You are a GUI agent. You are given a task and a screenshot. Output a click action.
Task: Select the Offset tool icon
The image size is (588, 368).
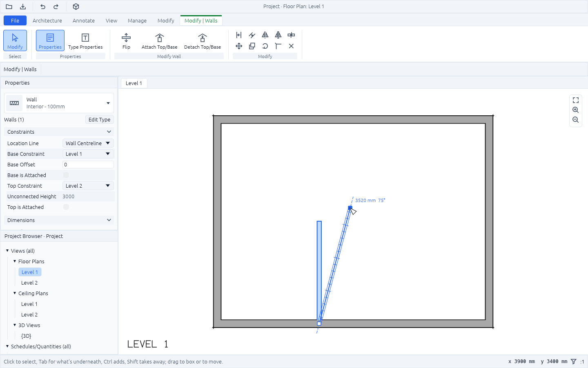[252, 35]
